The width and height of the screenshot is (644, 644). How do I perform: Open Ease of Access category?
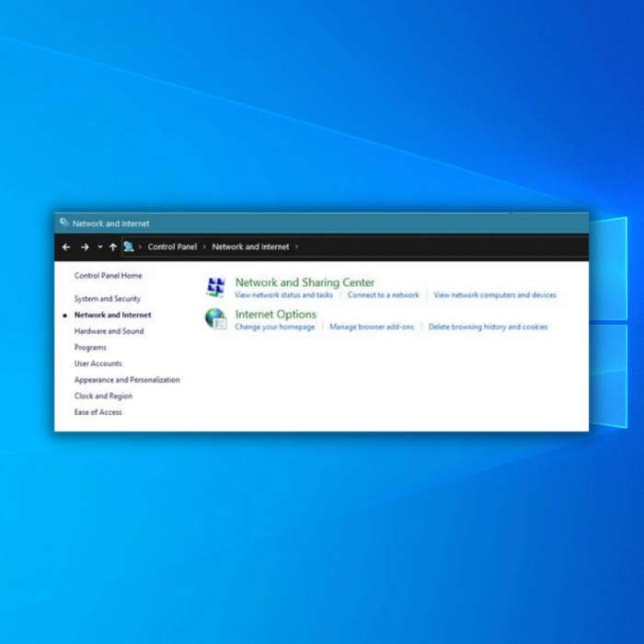[x=98, y=412]
